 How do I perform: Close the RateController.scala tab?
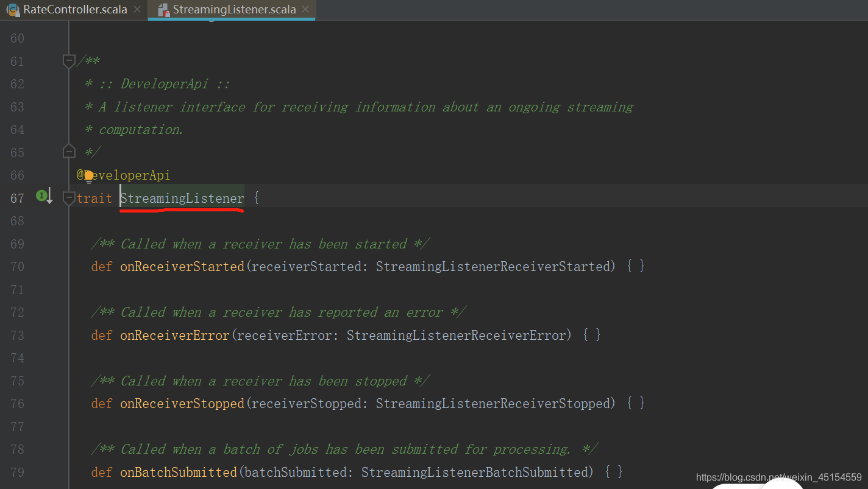137,9
